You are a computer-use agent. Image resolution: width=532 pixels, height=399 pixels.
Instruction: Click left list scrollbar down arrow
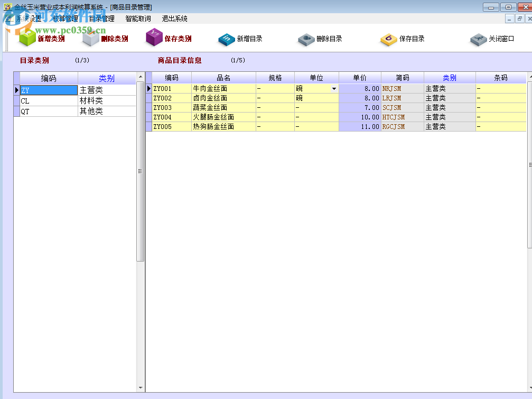tap(141, 387)
